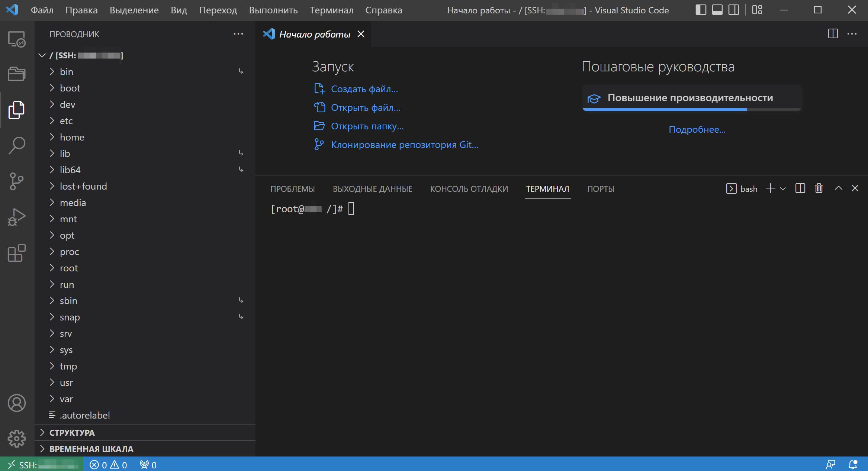Open the terminal profile dropdown chevron
Viewport: 868px width, 471px height.
click(783, 188)
